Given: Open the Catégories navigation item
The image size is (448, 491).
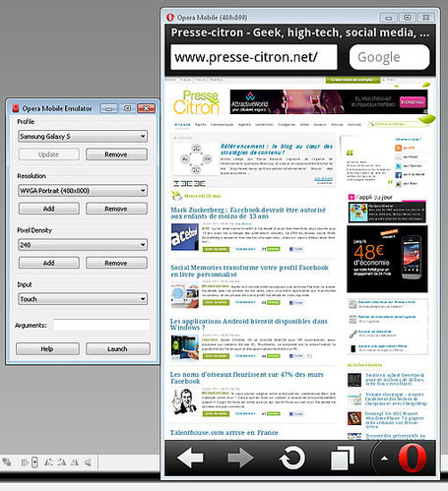Looking at the screenshot, I should [287, 125].
